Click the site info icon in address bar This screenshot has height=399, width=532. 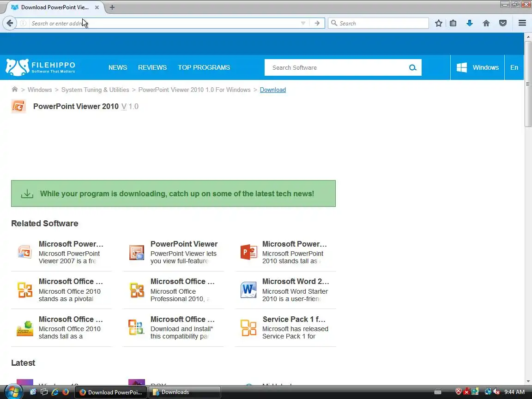23,23
